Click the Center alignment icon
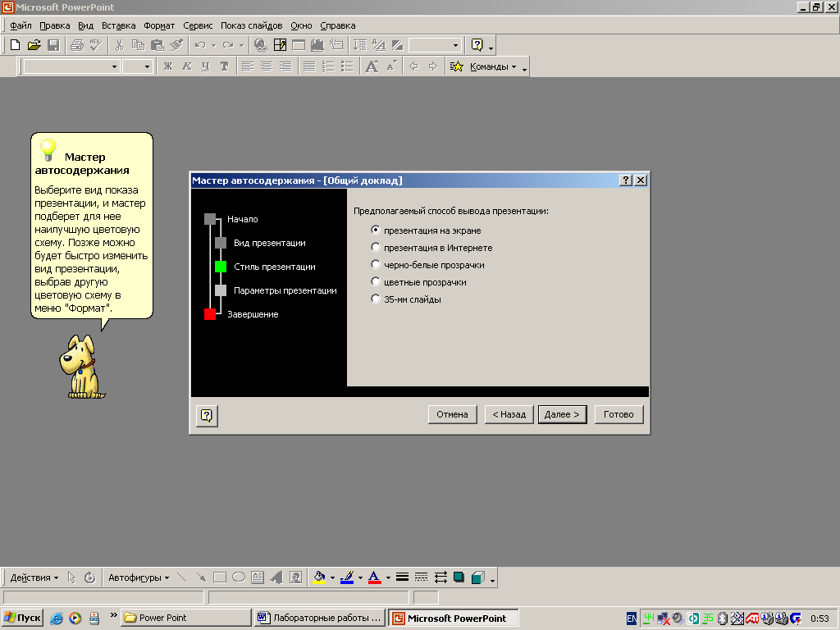The image size is (840, 630). click(267, 66)
